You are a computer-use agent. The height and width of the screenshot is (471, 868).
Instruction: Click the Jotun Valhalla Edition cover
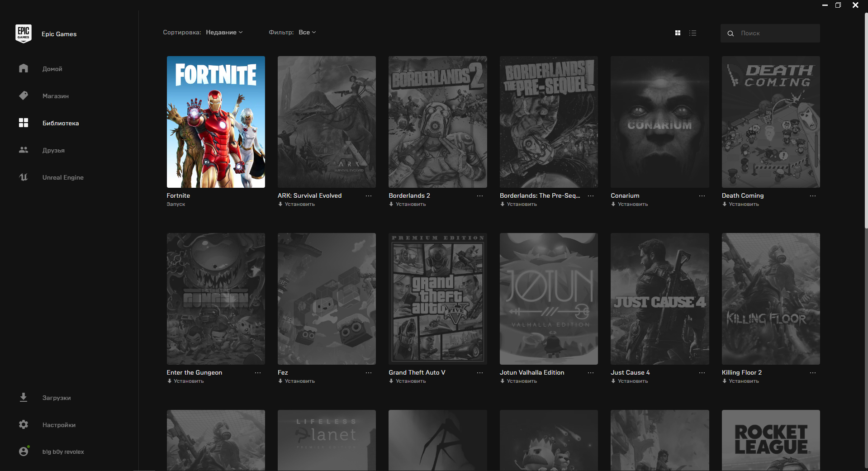click(x=549, y=299)
